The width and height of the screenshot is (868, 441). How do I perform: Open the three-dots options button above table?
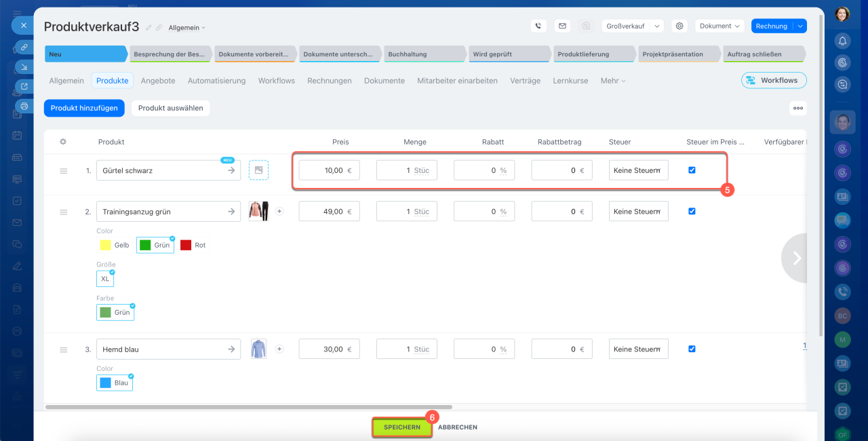click(797, 108)
